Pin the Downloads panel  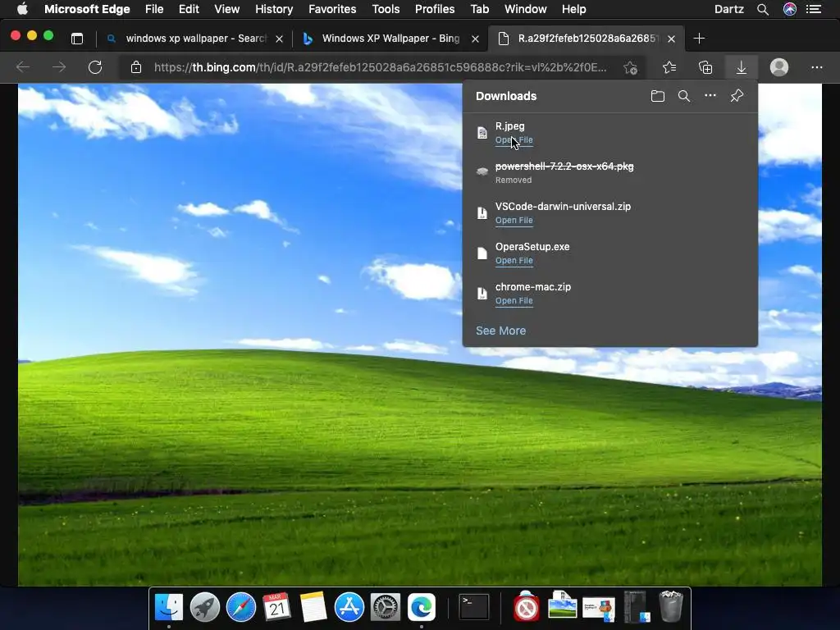coord(737,96)
